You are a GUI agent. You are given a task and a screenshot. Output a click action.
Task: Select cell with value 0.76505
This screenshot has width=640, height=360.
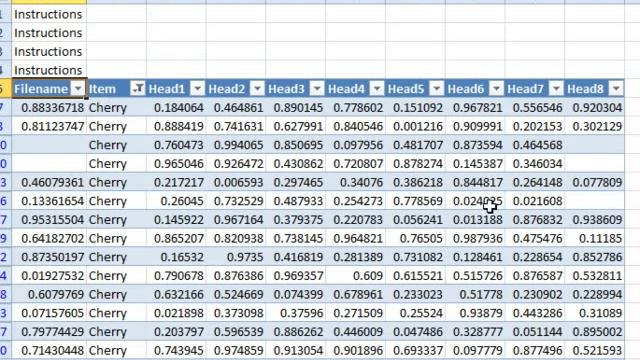[415, 238]
